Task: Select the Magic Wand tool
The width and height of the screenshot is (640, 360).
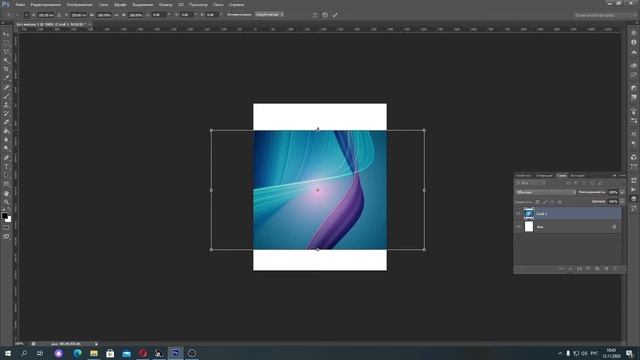Action: coord(6,60)
